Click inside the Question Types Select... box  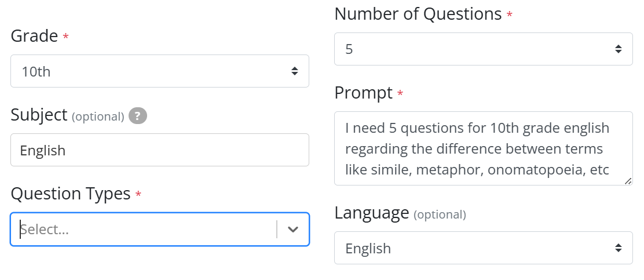coord(144,230)
